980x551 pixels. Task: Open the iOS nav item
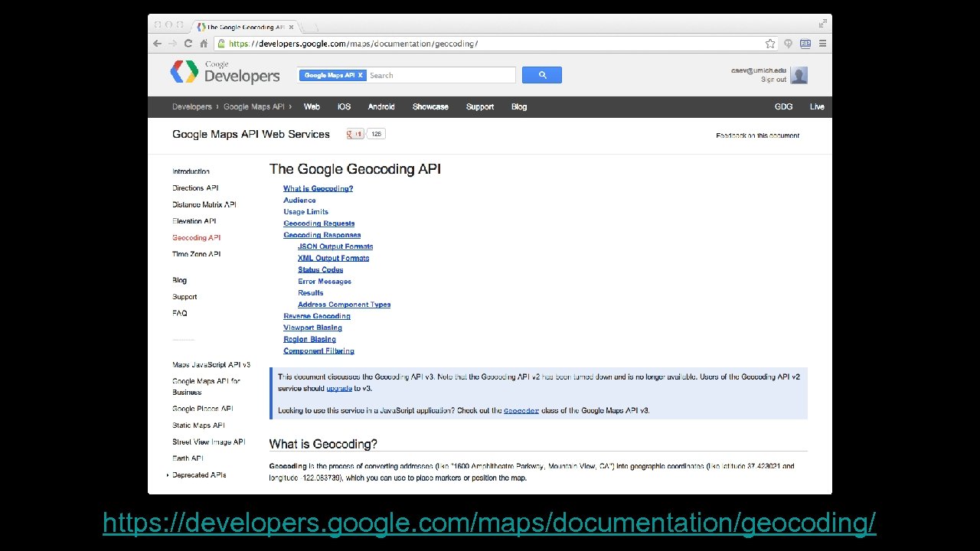click(345, 107)
